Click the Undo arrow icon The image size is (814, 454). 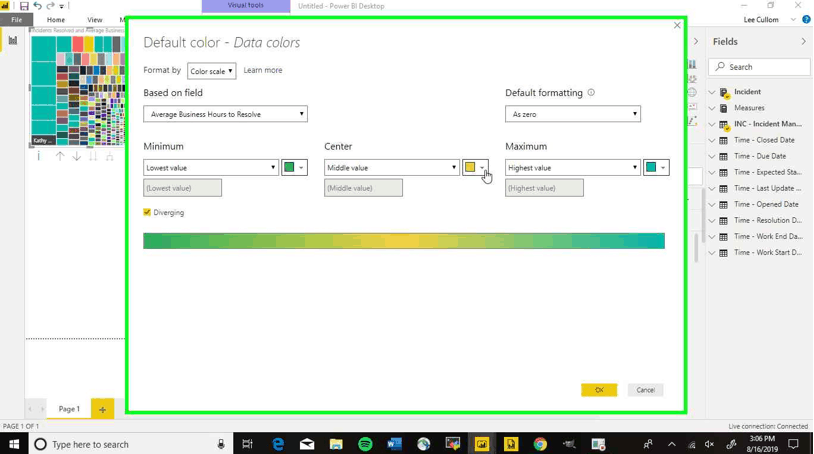click(x=37, y=6)
